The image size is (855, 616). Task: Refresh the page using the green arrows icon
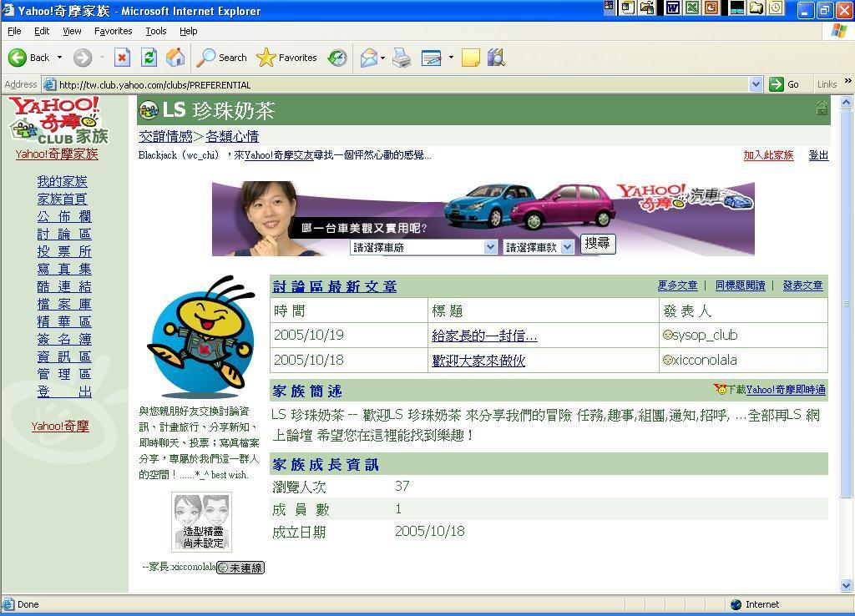coord(149,58)
